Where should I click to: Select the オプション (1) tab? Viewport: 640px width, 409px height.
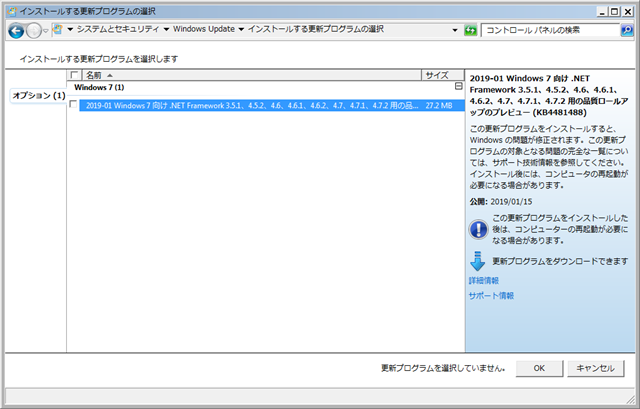coord(39,96)
